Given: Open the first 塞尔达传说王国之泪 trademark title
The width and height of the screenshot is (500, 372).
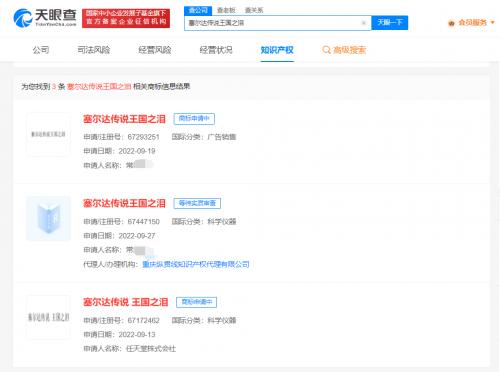Looking at the screenshot, I should [124, 119].
